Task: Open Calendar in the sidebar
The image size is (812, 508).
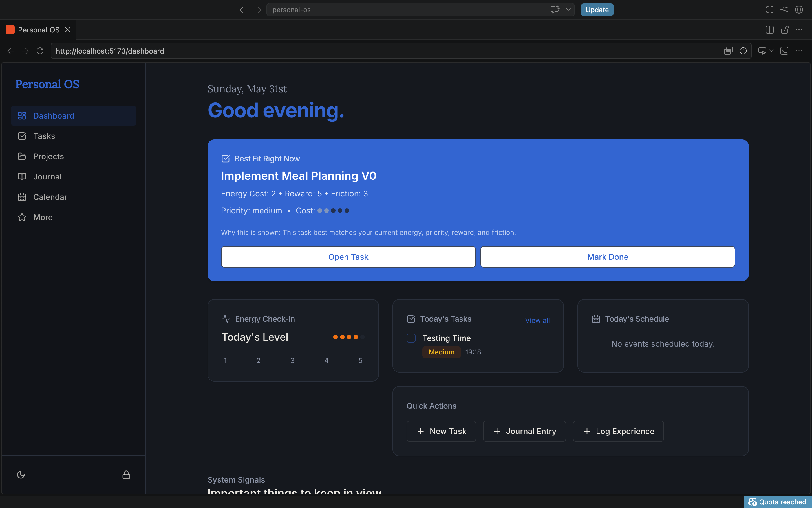Action: tap(74, 197)
